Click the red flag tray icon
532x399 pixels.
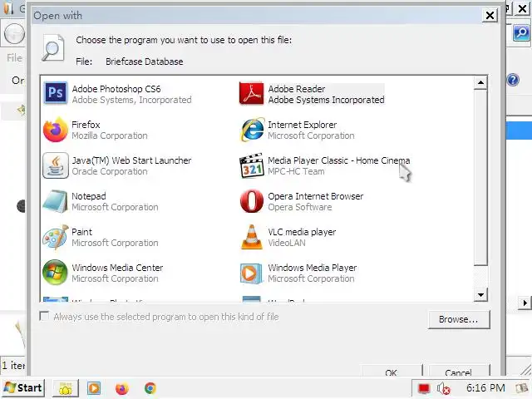pos(424,388)
